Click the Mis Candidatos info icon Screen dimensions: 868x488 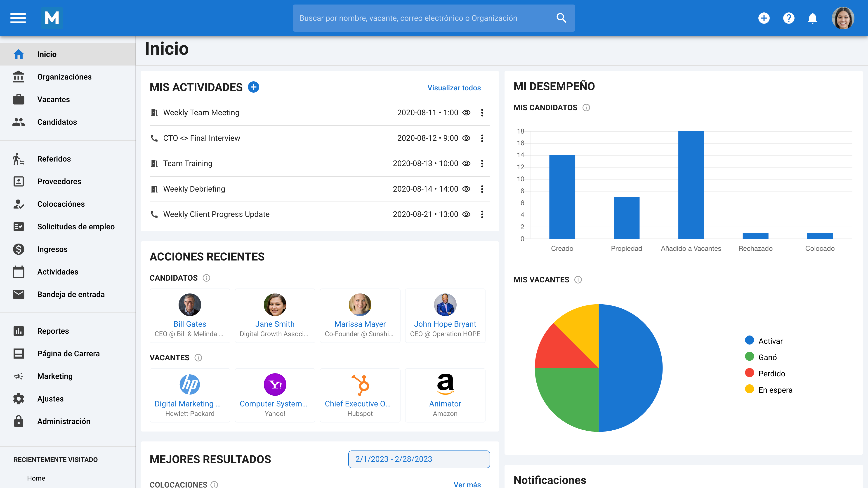586,108
